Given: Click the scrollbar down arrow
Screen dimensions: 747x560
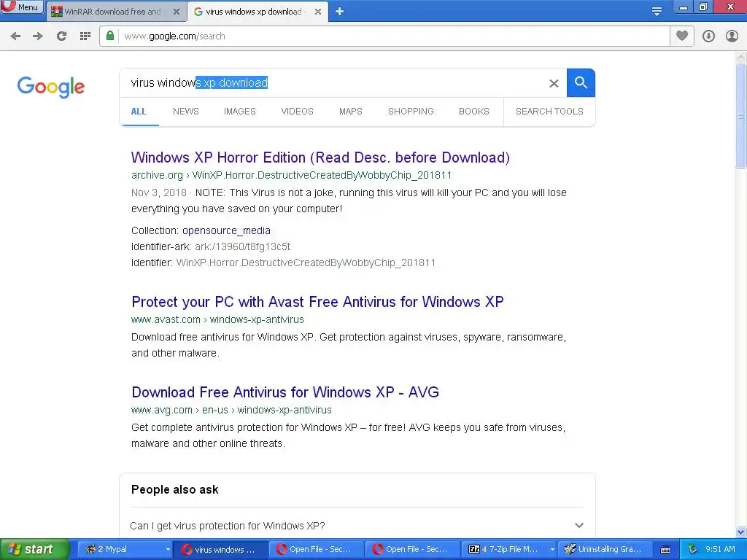Looking at the screenshot, I should (x=740, y=532).
